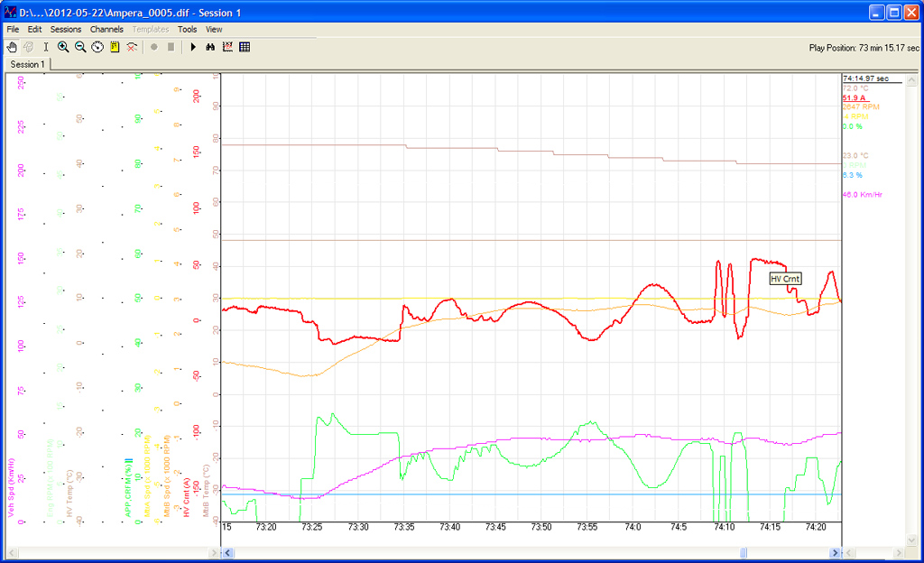
Task: Click the yellow note toolbar icon
Action: pos(115,47)
